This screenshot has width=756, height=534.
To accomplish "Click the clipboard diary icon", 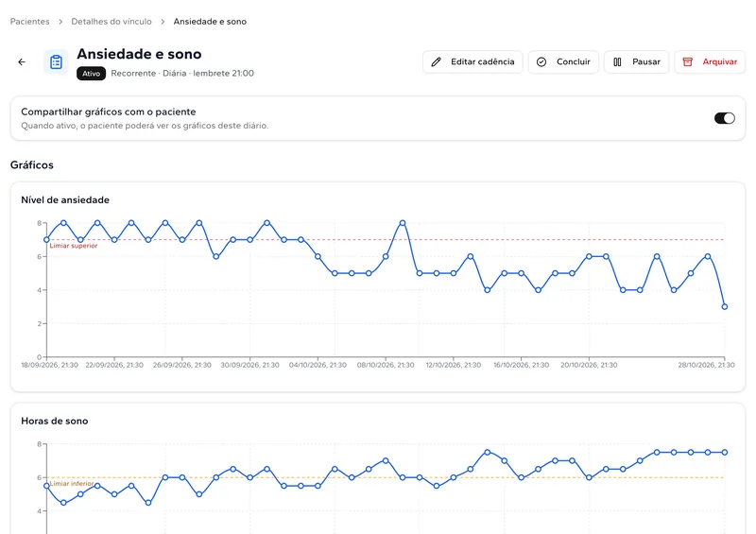I will coord(56,61).
